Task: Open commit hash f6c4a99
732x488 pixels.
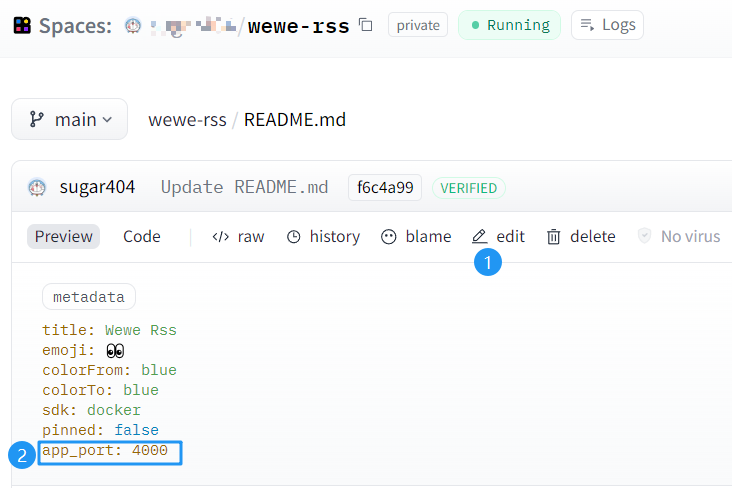Action: (x=385, y=187)
